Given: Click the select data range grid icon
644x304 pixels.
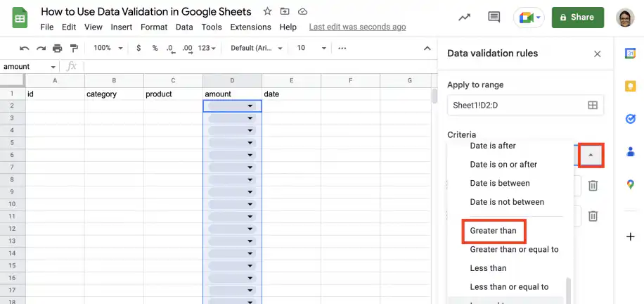Looking at the screenshot, I should click(593, 106).
